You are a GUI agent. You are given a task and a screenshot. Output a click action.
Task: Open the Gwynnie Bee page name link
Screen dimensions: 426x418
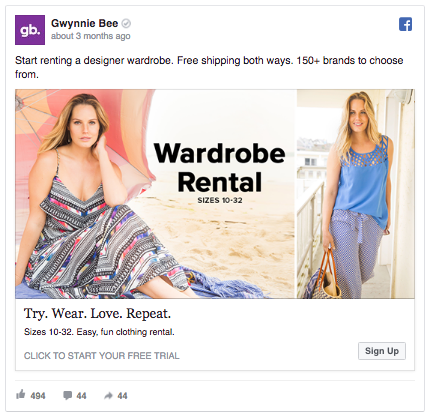[84, 23]
